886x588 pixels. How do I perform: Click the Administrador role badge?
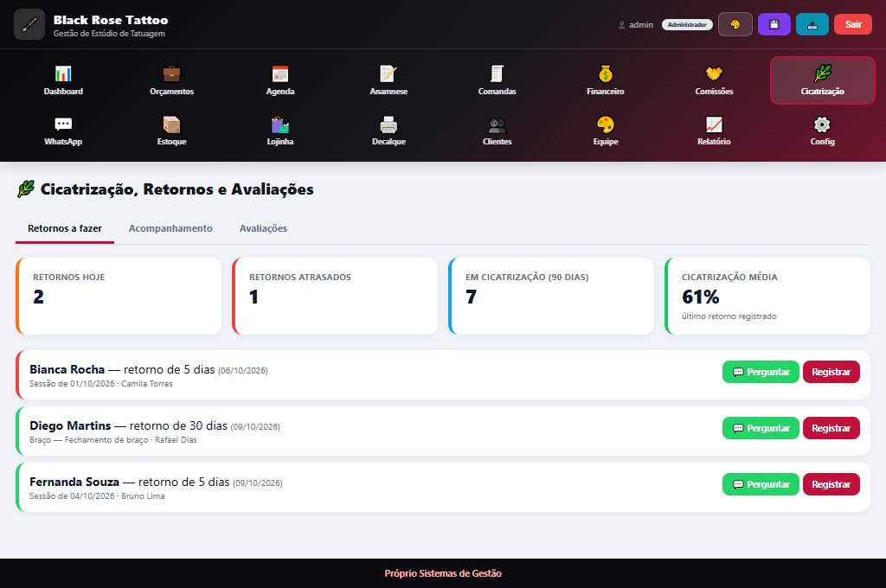pos(687,25)
